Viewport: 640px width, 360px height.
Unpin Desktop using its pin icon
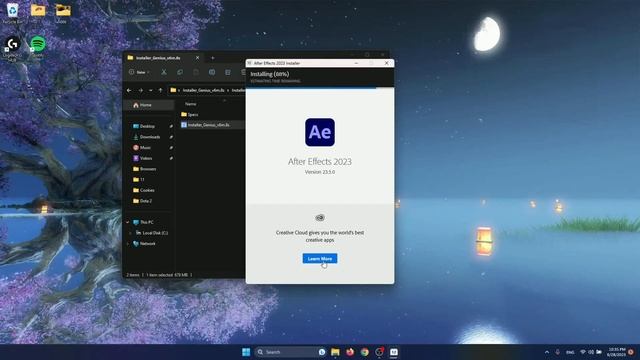(x=171, y=127)
